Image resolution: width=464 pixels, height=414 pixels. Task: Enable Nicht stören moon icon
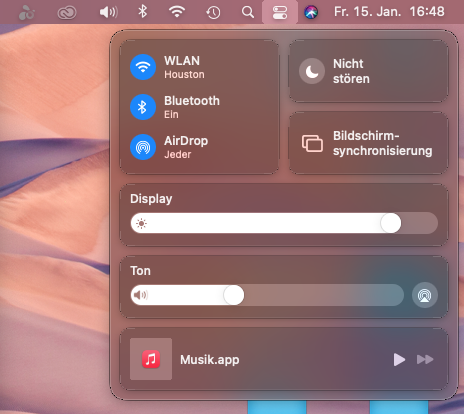click(x=312, y=71)
